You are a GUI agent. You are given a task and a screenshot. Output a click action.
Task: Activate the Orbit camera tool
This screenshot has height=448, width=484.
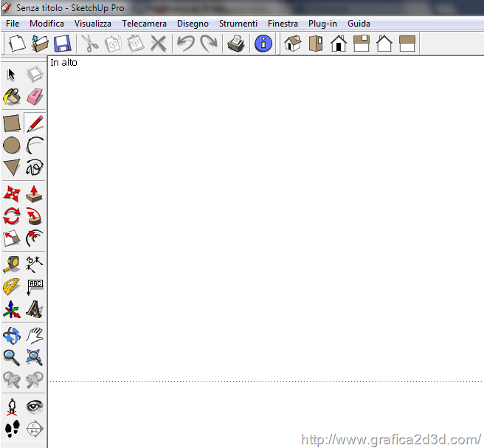pyautogui.click(x=12, y=336)
